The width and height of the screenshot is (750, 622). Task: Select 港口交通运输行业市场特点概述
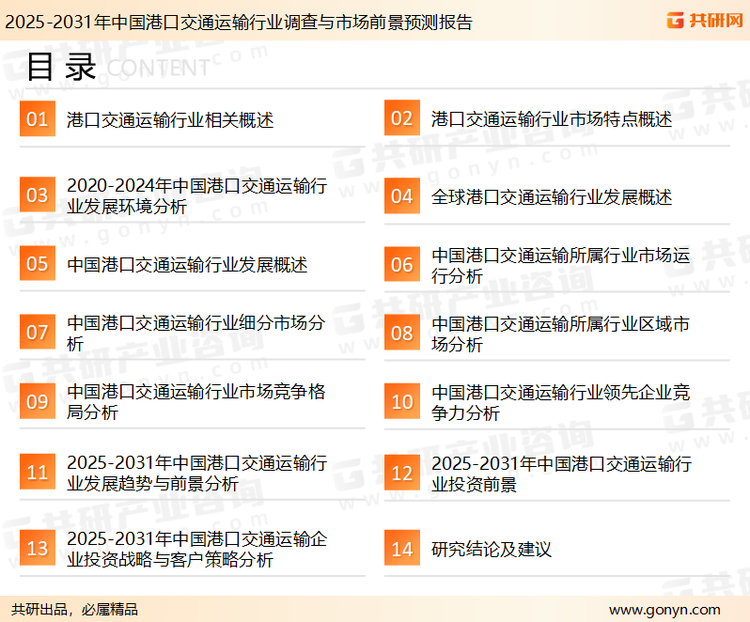pos(551,119)
